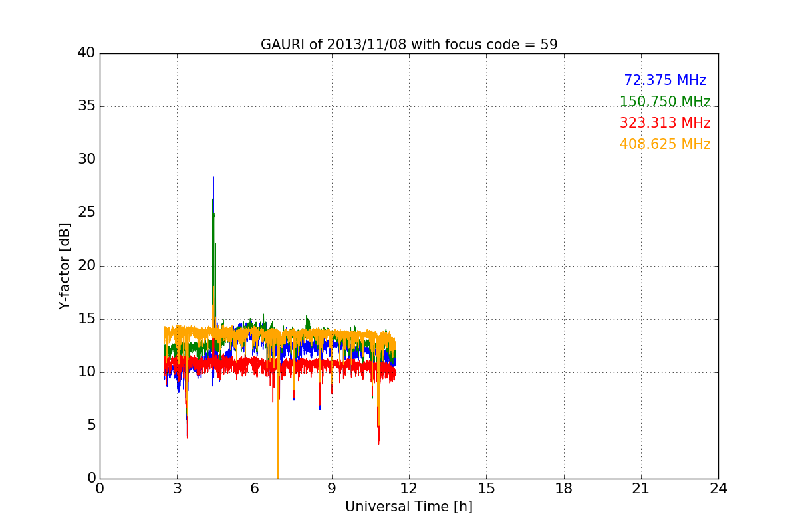
Task: Click x-axis tick label 3
Action: pyautogui.click(x=177, y=488)
